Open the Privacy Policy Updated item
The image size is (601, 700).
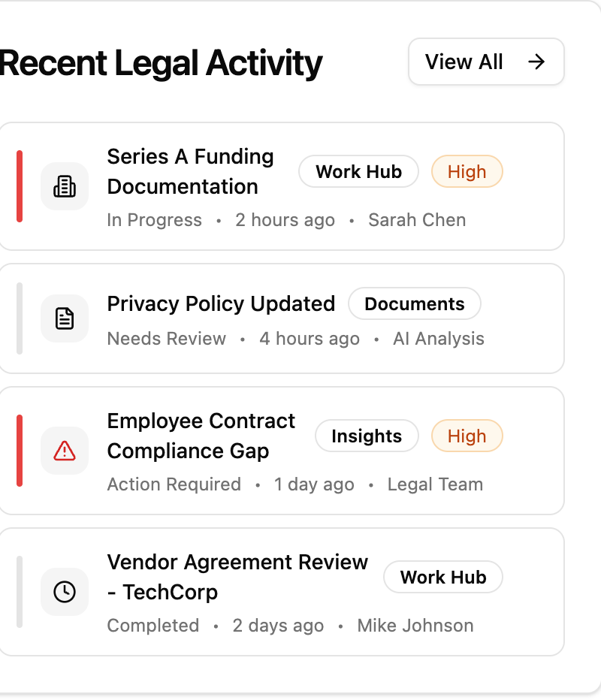(x=221, y=304)
